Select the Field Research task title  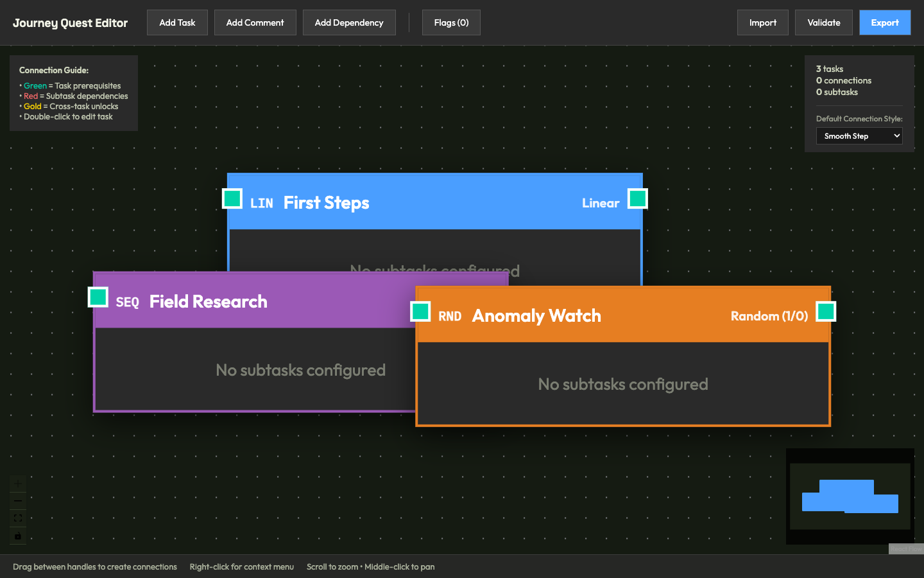click(209, 302)
